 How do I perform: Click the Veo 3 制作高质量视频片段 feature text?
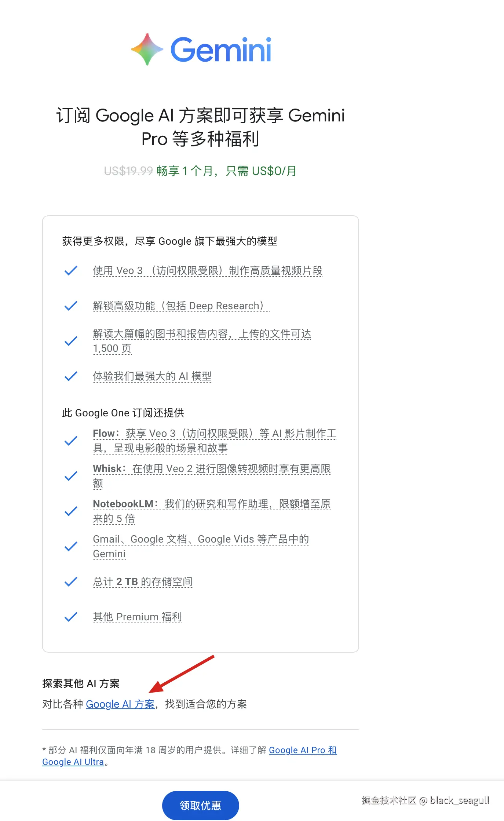(208, 270)
